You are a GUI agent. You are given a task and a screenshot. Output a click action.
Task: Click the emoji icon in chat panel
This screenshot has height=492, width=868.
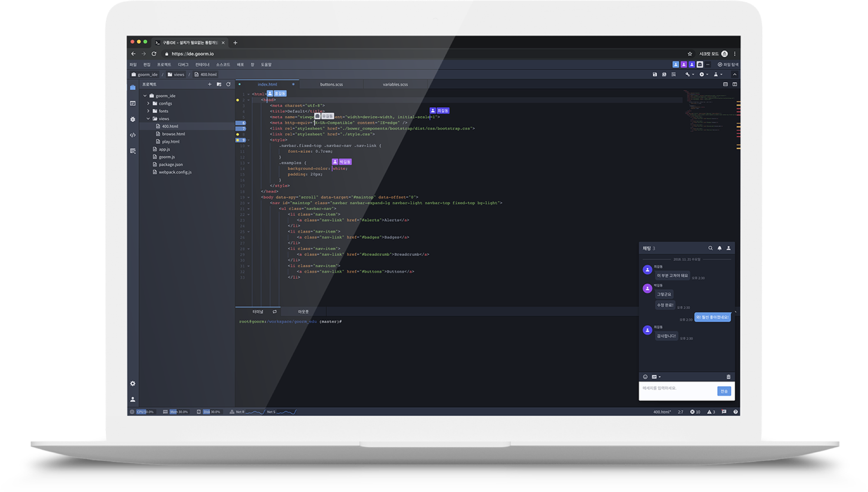(x=645, y=377)
